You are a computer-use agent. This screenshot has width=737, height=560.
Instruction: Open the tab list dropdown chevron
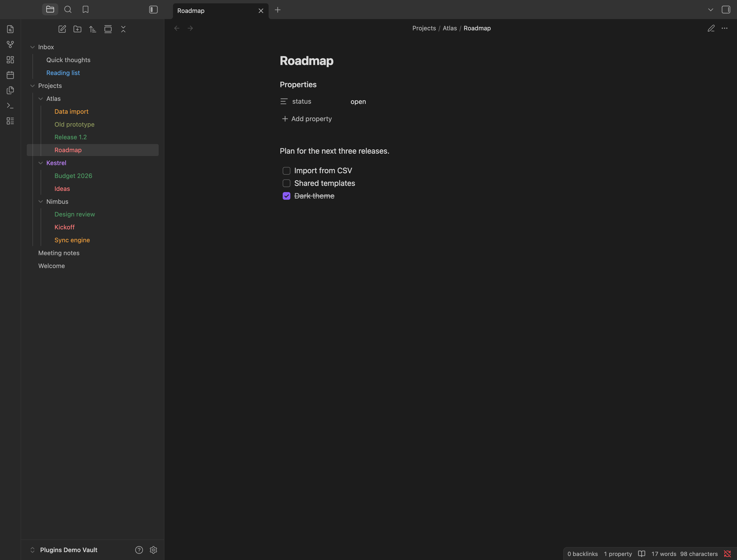[711, 10]
